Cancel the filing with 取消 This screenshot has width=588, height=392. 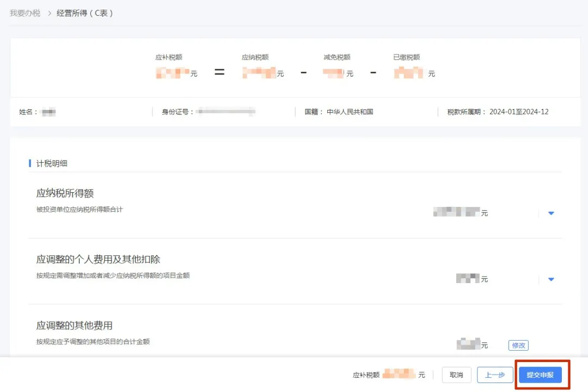(456, 375)
